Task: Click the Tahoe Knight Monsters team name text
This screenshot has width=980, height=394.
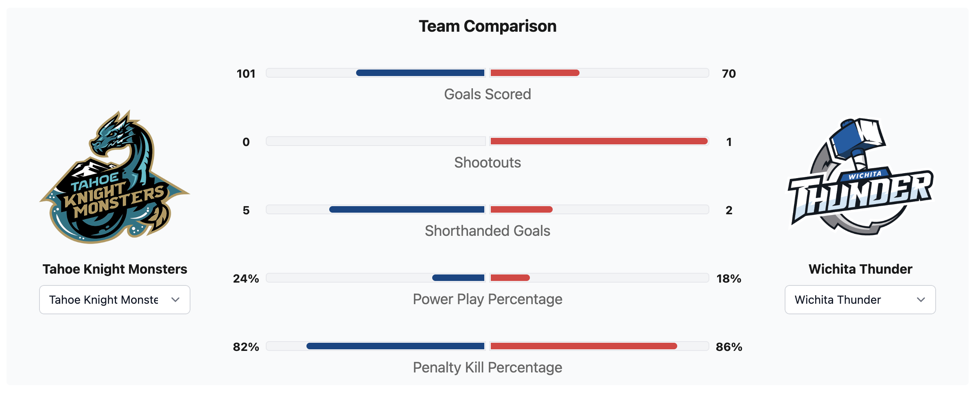Action: pyautogui.click(x=115, y=269)
